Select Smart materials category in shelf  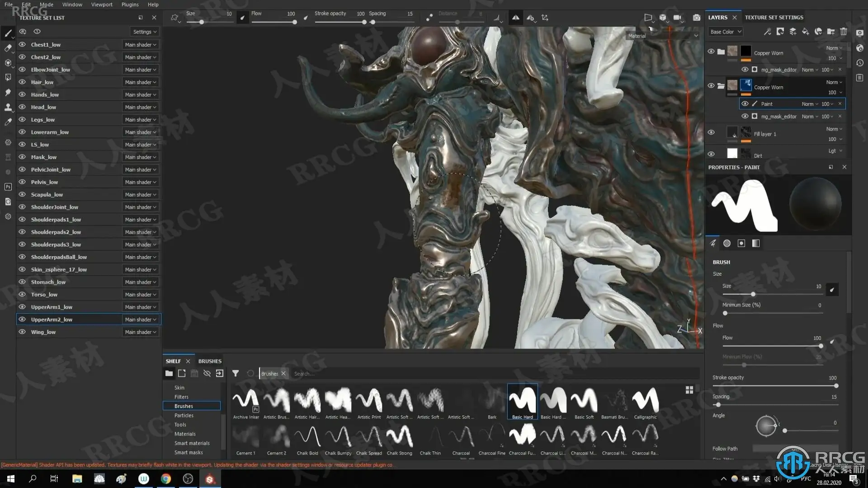coord(192,443)
